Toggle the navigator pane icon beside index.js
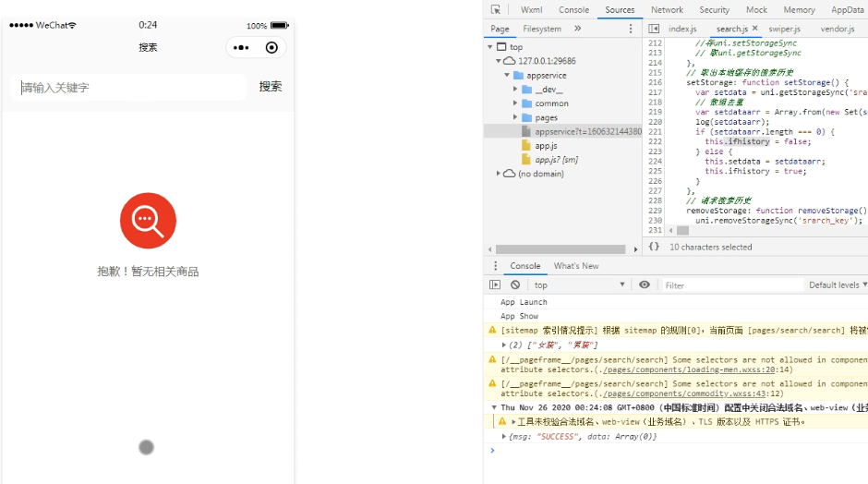868x484 pixels. click(654, 29)
